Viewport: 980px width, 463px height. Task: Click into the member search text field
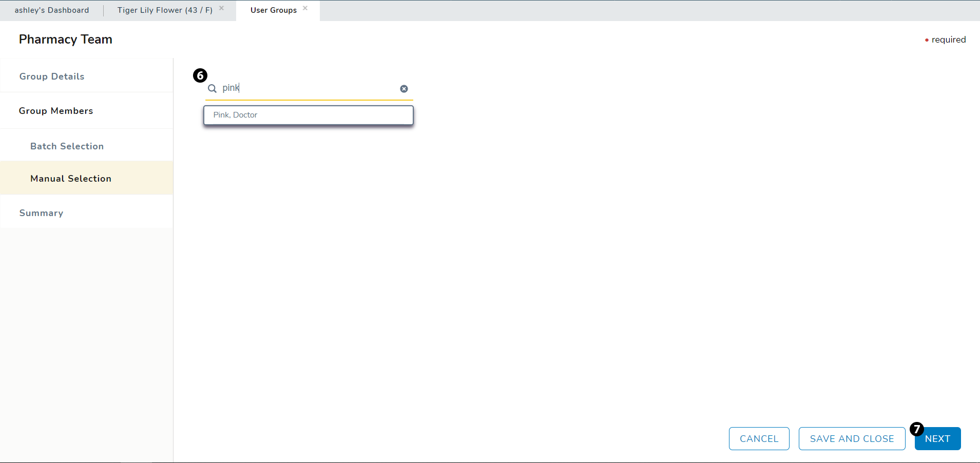tap(308, 88)
